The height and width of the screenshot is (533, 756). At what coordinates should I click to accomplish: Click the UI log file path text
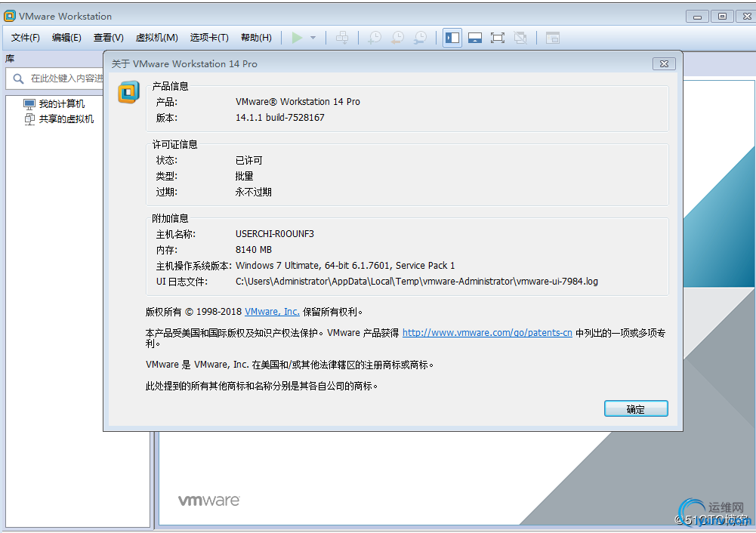point(417,282)
